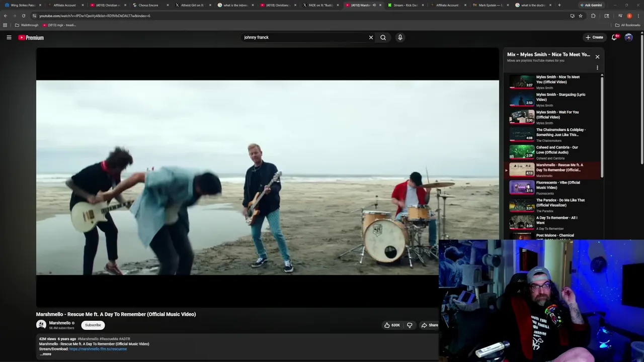Click the video title text
Viewport: 644px width, 362px height.
[116, 314]
